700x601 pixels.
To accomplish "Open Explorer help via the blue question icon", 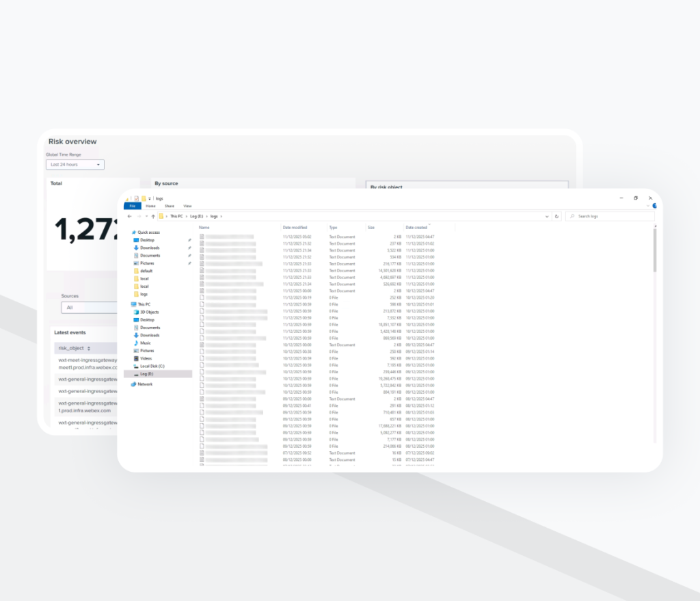I will coord(654,206).
